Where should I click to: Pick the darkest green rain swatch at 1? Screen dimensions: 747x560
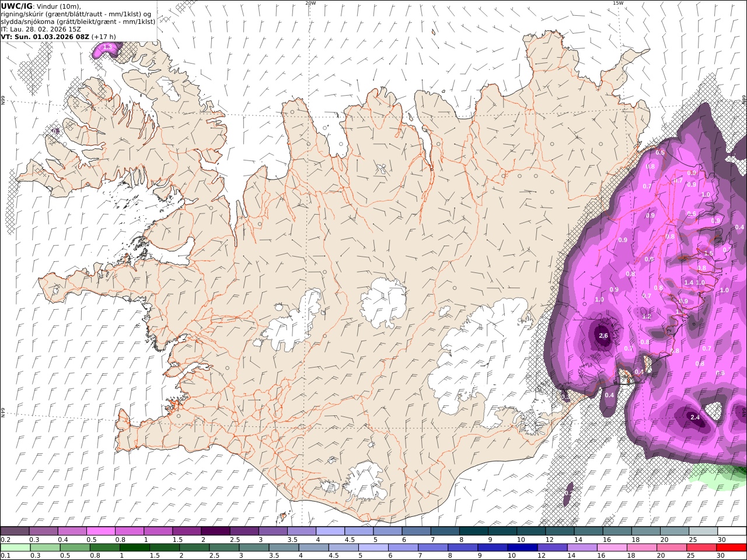[x=134, y=548]
